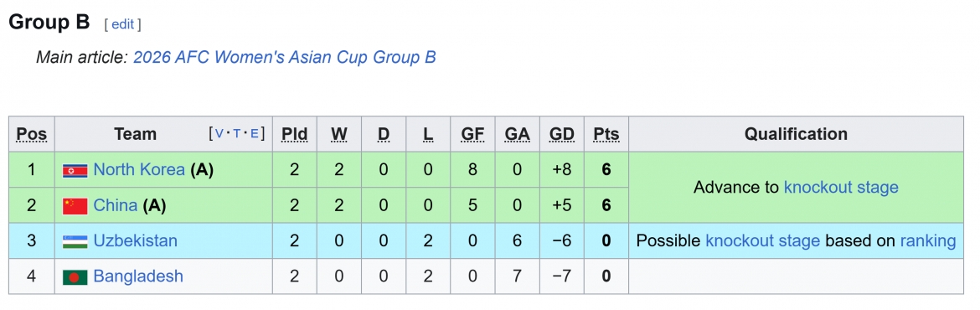Click the V view template link
The width and height of the screenshot is (980, 310).
(219, 133)
